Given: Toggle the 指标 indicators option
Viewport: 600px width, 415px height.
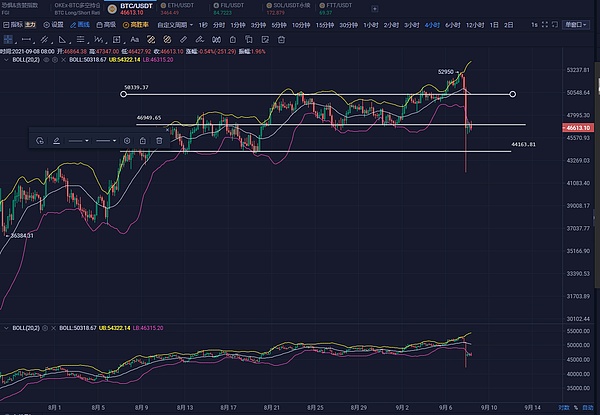Looking at the screenshot, I should 15,25.
